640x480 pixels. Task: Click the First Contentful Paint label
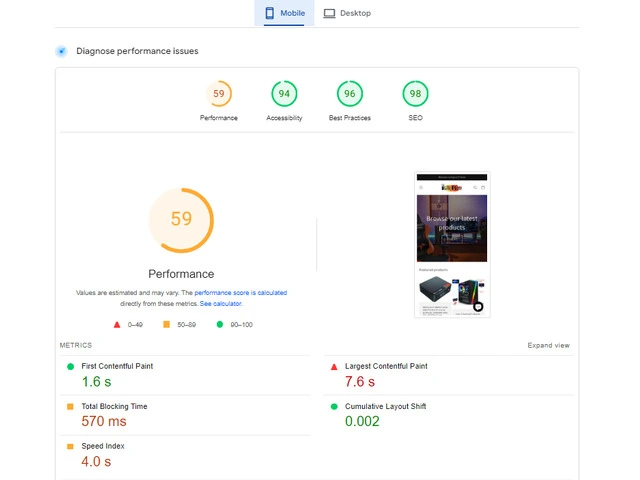click(117, 366)
